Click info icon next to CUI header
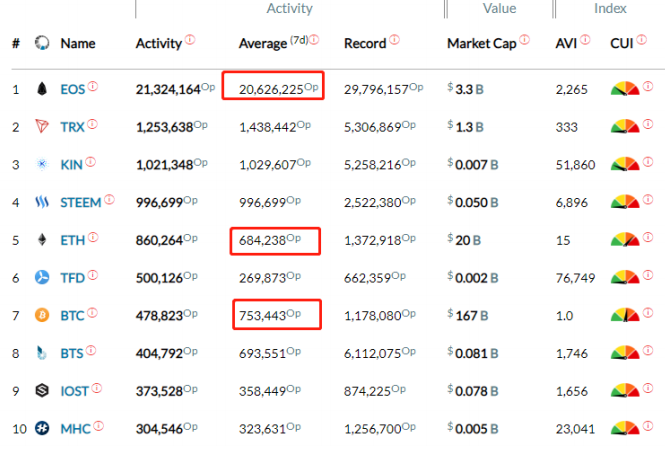The height and width of the screenshot is (454, 665). coord(642,39)
